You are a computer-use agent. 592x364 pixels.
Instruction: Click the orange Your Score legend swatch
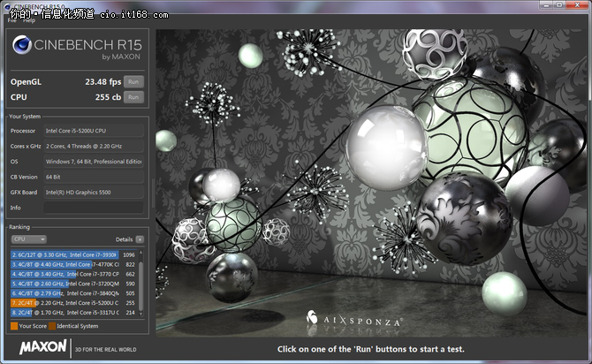point(14,326)
